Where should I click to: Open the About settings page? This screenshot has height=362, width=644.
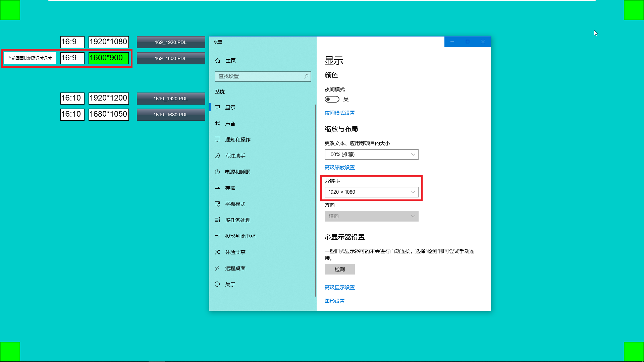[x=230, y=284]
